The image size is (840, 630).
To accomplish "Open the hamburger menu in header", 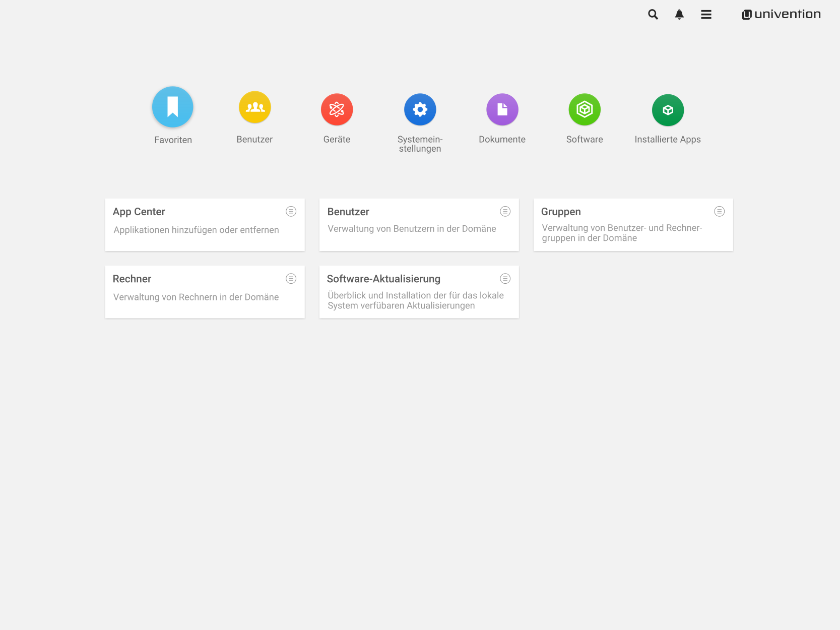I will pos(706,15).
